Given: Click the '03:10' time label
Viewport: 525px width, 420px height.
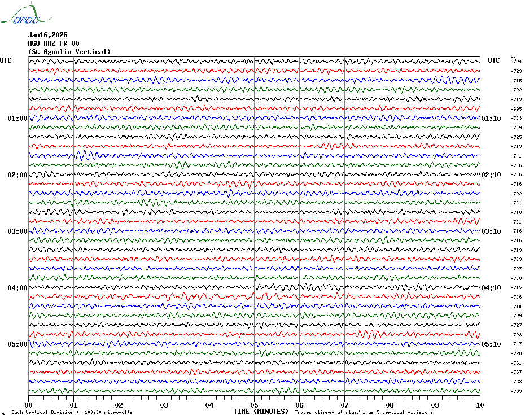Looking at the screenshot, I should [491, 231].
